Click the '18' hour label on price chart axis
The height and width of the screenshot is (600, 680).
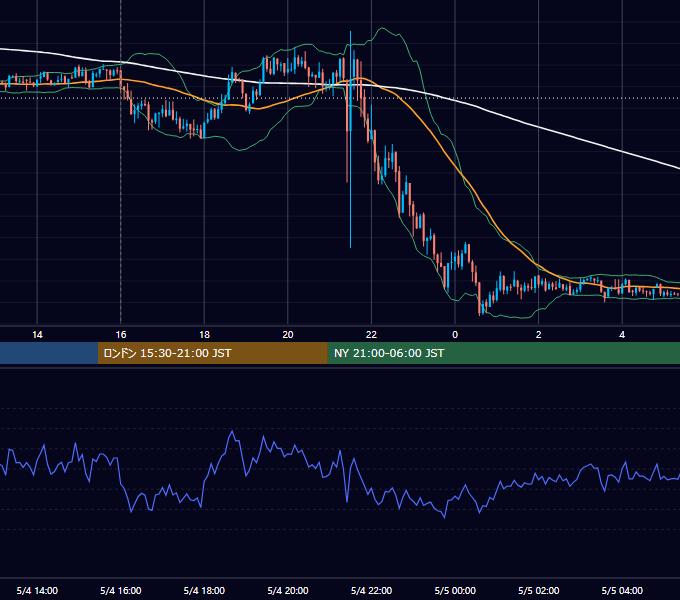tap(204, 335)
